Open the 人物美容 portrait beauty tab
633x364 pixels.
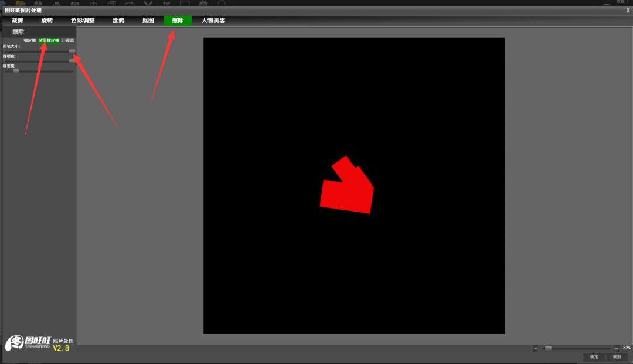coord(213,21)
